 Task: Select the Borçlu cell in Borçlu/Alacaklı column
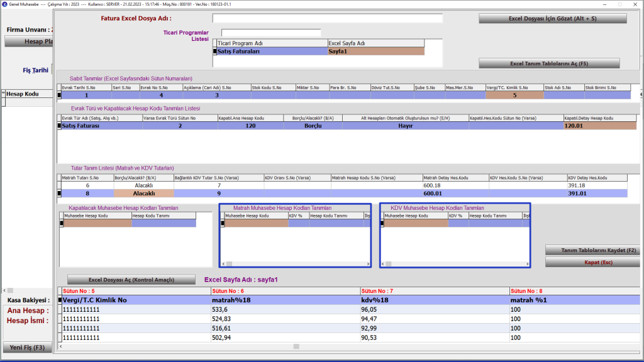[x=311, y=126]
